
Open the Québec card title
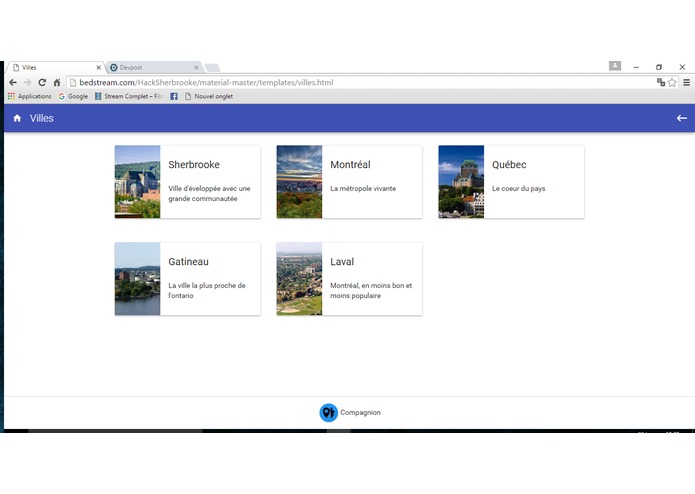coord(509,164)
